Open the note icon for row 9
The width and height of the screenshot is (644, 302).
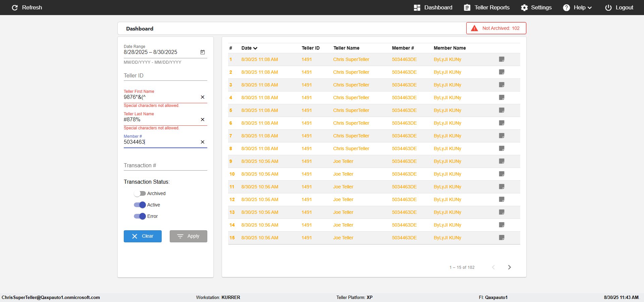coord(502,161)
